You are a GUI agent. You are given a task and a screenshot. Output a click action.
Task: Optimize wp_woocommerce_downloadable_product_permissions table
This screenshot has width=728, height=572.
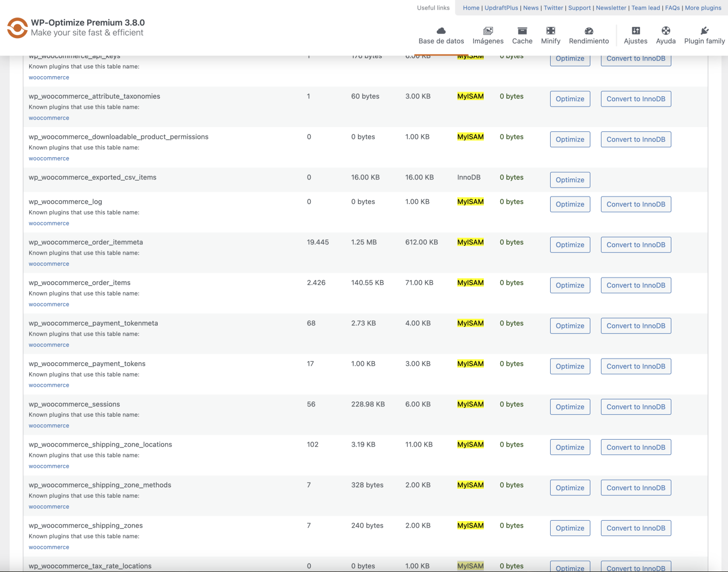(570, 139)
